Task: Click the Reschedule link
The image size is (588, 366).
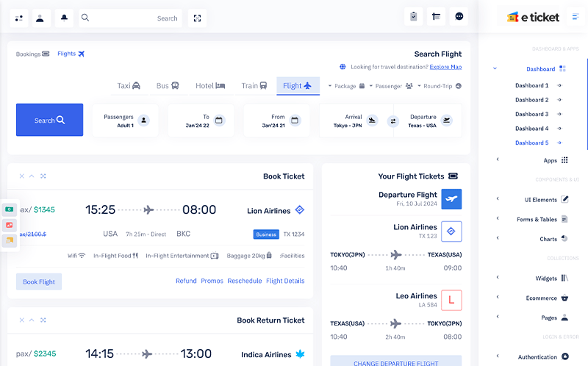Action: pos(245,281)
